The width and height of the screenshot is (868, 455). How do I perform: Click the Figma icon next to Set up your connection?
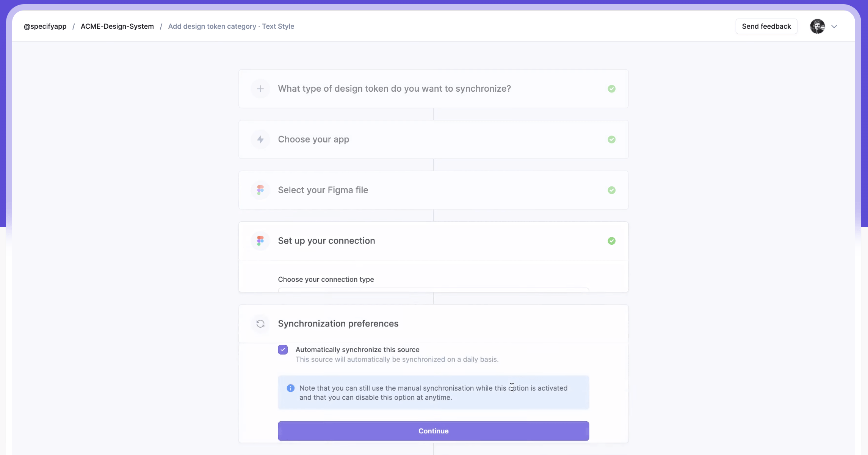tap(260, 241)
